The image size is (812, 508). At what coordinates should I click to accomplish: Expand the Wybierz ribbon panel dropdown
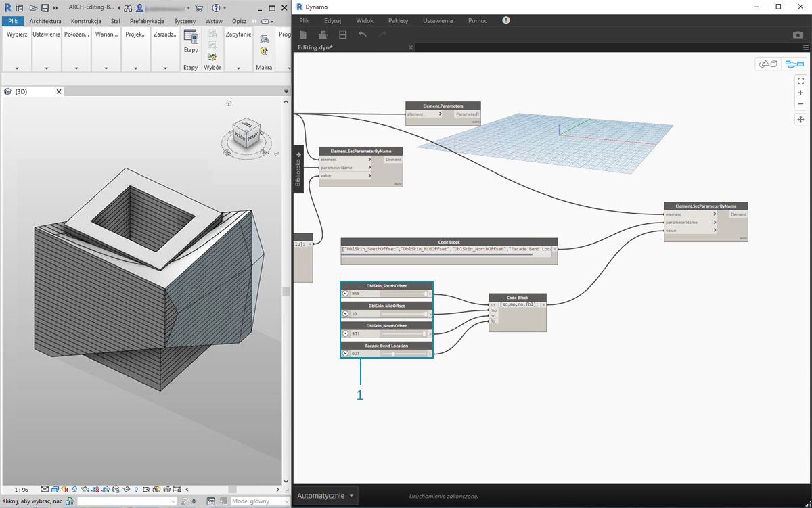point(17,68)
